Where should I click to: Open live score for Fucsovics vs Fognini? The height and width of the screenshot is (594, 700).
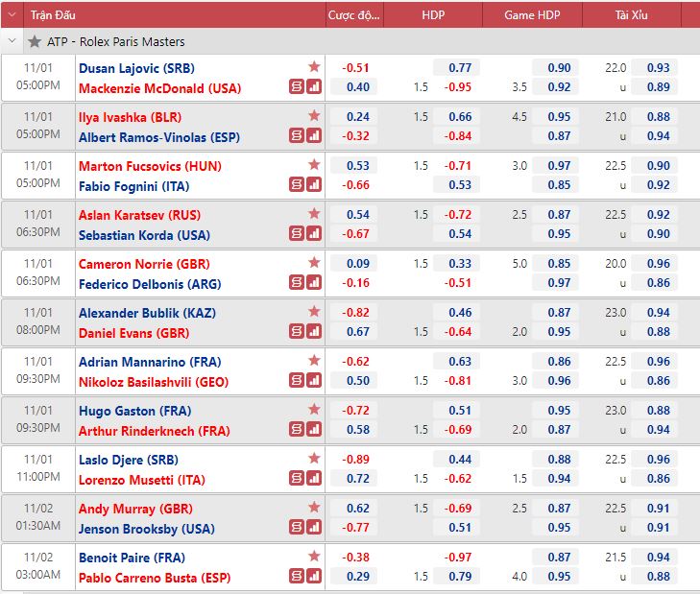297,184
